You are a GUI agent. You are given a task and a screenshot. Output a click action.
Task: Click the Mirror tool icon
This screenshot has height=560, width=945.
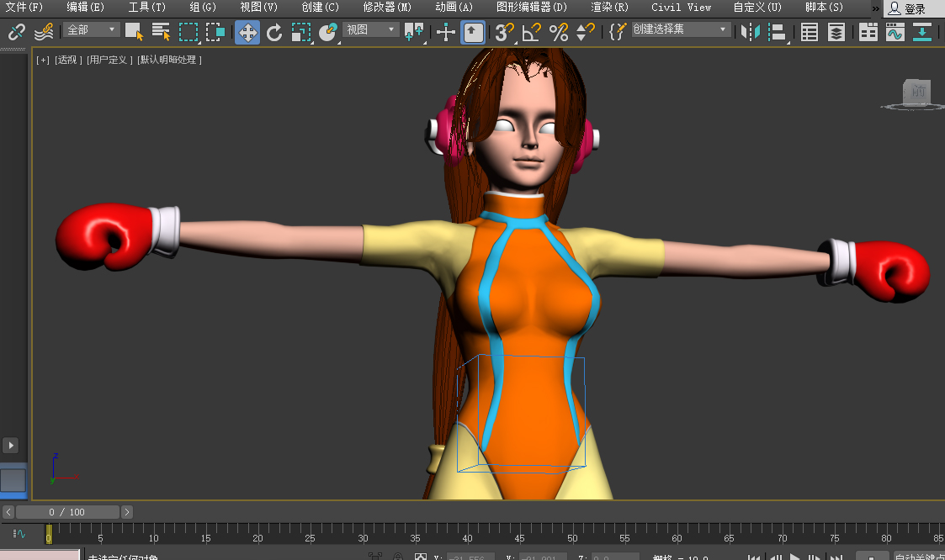click(750, 33)
